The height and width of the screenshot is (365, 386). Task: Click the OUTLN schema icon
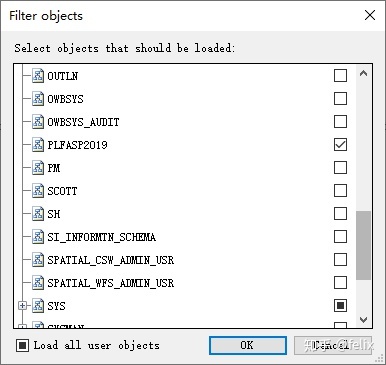pos(38,76)
